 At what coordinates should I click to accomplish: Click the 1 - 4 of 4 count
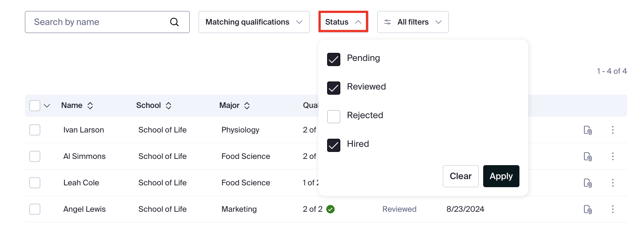612,71
